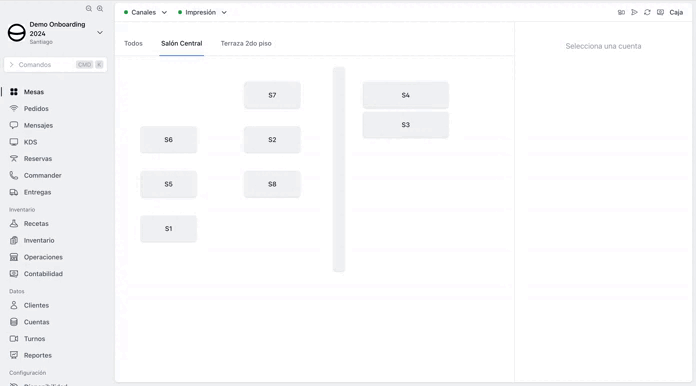Click the Cuentas label in sidebar
Image resolution: width=696 pixels, height=386 pixels.
(36, 322)
